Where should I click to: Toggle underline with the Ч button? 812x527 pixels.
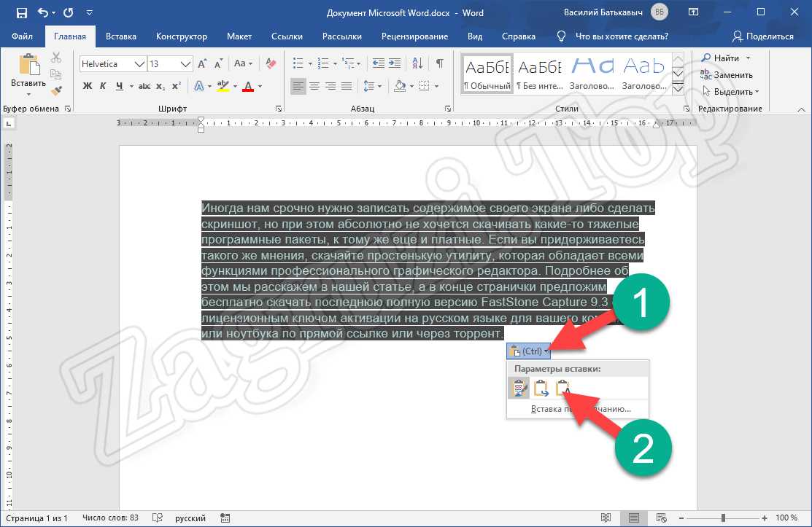pos(120,86)
